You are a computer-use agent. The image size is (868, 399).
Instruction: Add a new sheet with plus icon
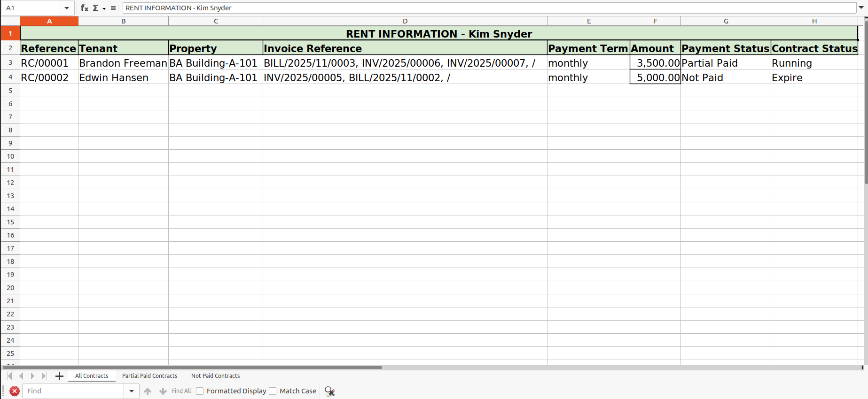coord(59,376)
